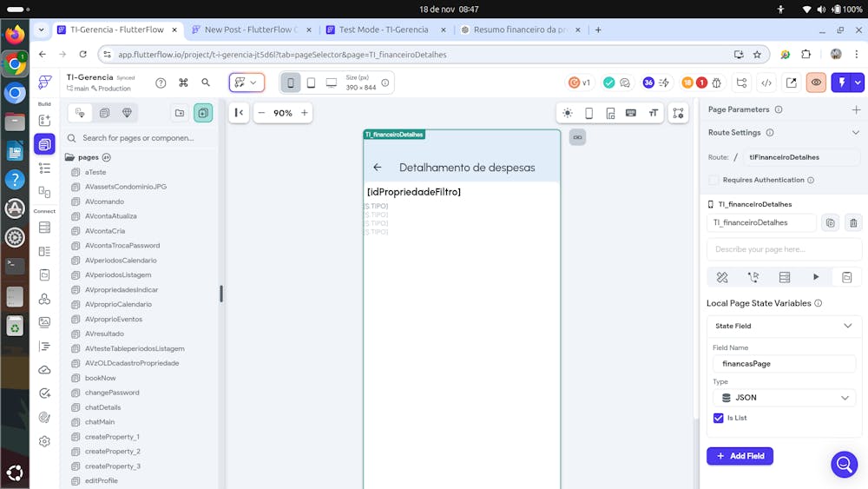Toggle the canvas link icon beside page

(577, 137)
